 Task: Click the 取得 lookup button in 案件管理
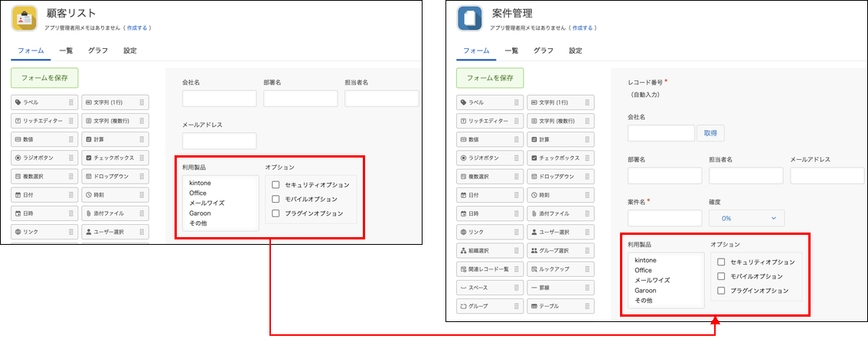pos(710,133)
